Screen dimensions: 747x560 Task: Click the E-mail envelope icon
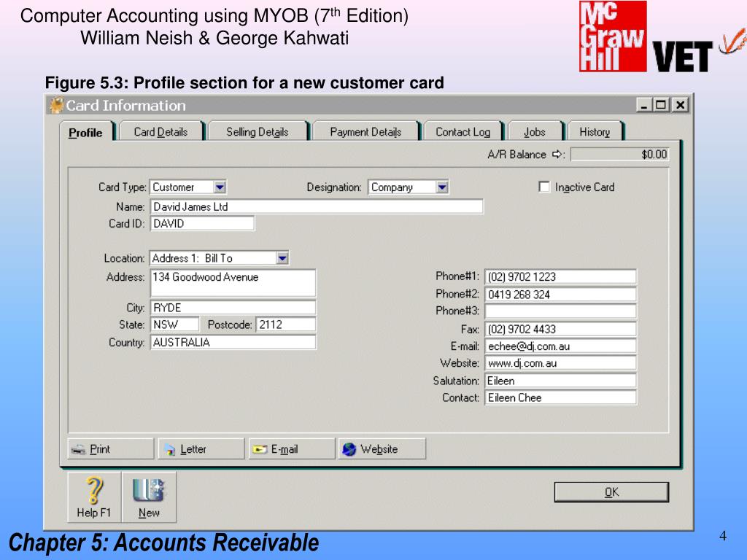pyautogui.click(x=260, y=449)
